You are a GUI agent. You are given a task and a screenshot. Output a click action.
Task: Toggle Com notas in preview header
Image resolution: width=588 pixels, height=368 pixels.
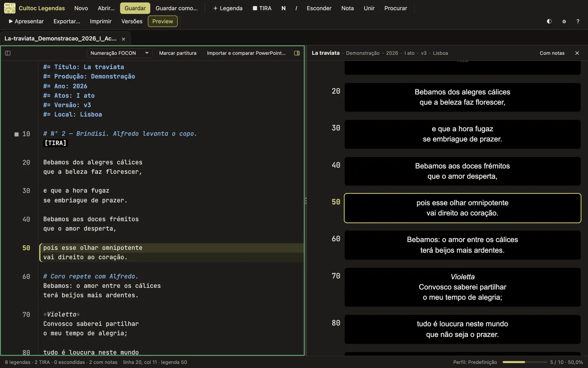pos(552,53)
